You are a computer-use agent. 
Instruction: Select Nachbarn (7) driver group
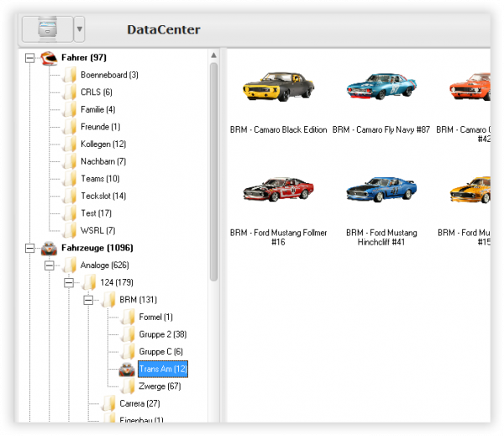click(103, 161)
